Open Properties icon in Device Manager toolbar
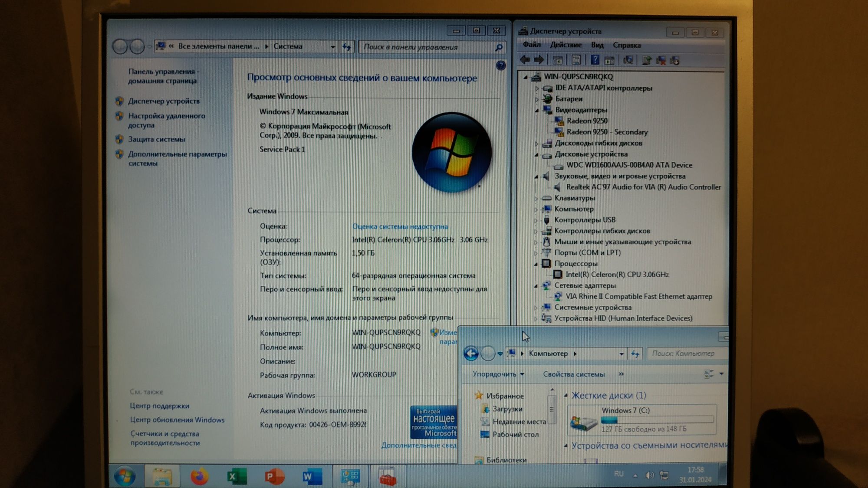Viewport: 868px width, 488px height. 576,60
